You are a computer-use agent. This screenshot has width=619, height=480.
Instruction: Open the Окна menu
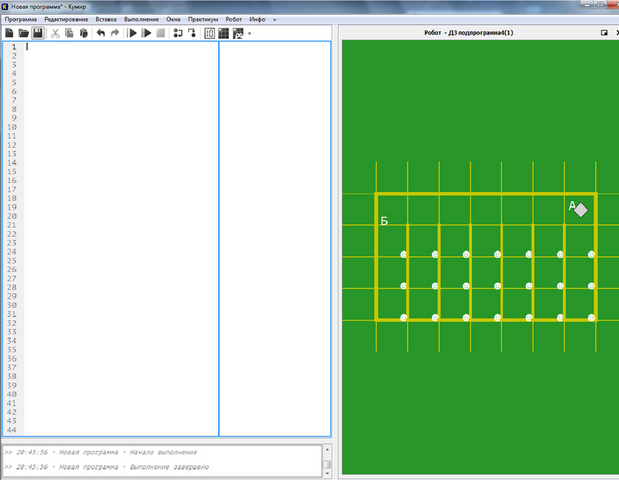[173, 19]
